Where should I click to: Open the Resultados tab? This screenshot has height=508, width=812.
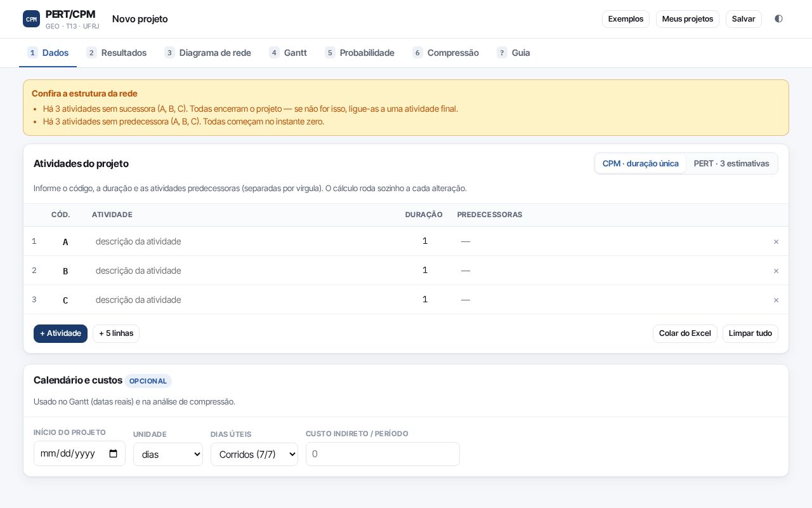tap(117, 53)
